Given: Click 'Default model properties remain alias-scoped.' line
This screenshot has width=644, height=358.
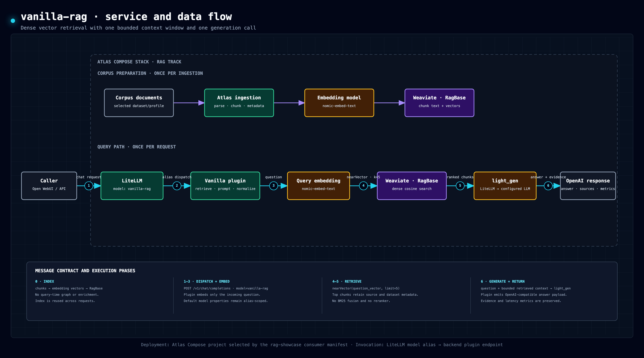Looking at the screenshot, I should coord(226,301).
